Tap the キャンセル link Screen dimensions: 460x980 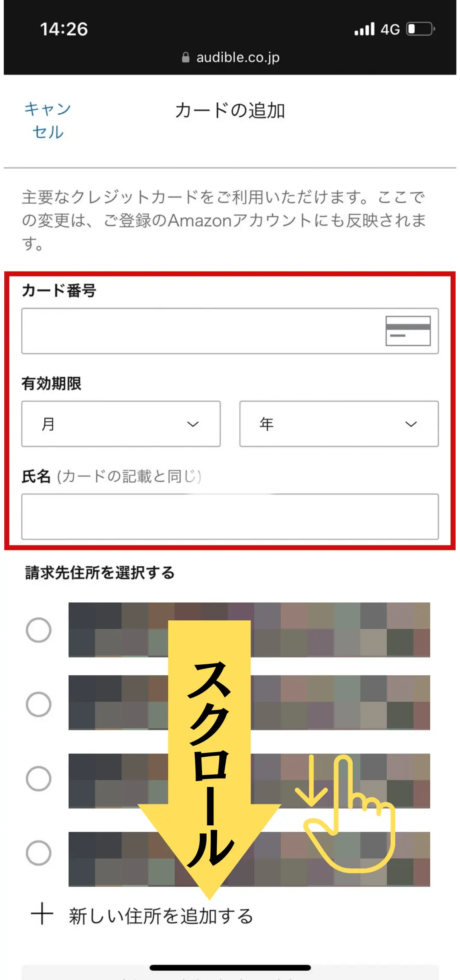(48, 121)
